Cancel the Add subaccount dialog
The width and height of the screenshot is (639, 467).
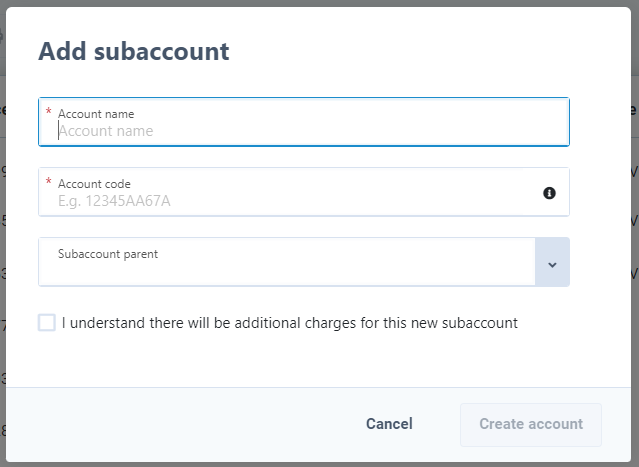pyautogui.click(x=389, y=424)
